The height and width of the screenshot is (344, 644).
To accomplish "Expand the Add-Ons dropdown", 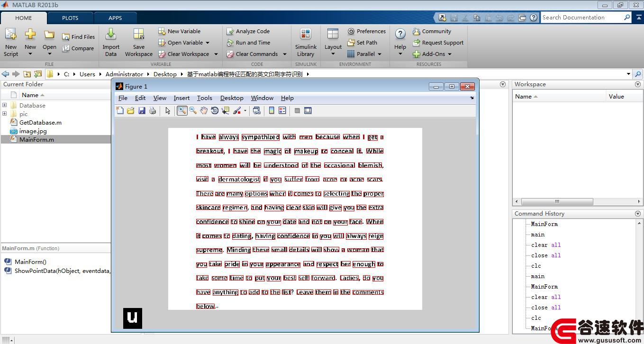I will pos(450,54).
